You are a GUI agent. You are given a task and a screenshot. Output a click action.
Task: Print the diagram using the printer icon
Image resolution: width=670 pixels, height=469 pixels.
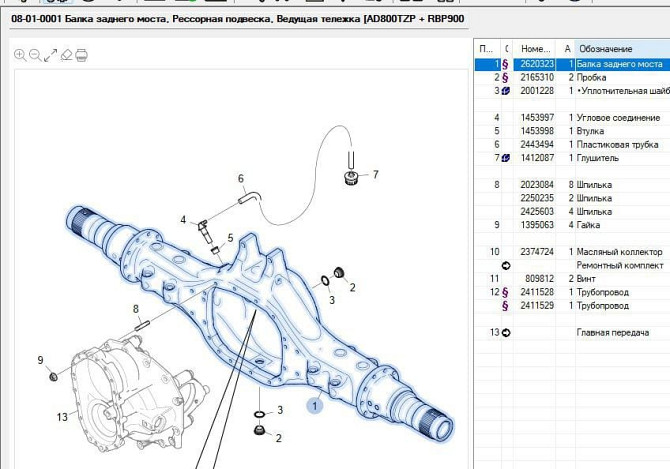click(82, 55)
